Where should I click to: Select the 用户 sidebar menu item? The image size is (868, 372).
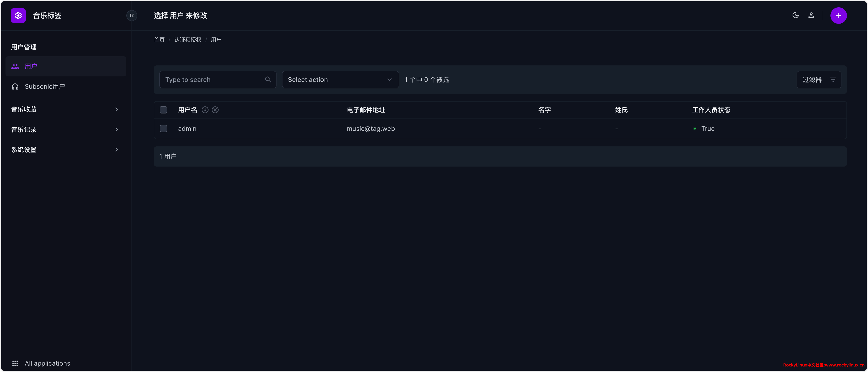[31, 66]
